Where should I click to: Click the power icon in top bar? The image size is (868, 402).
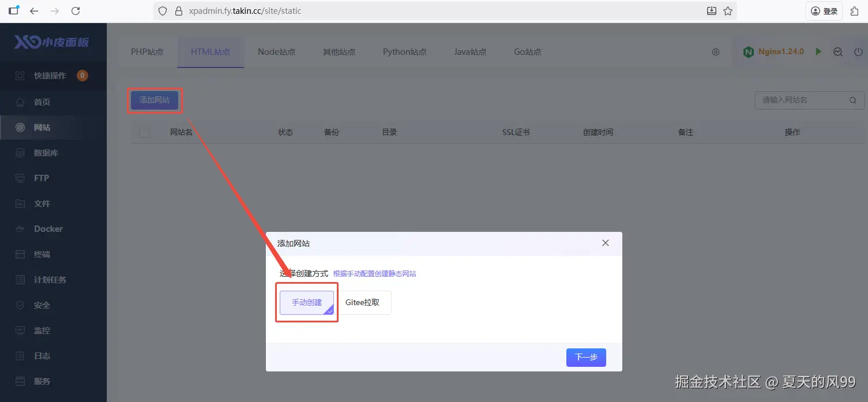click(856, 52)
